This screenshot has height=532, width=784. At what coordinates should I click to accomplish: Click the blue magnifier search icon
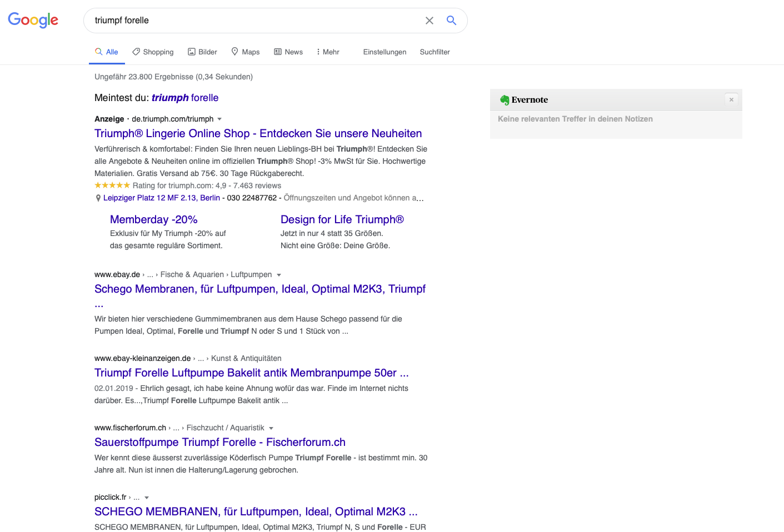pos(451,21)
